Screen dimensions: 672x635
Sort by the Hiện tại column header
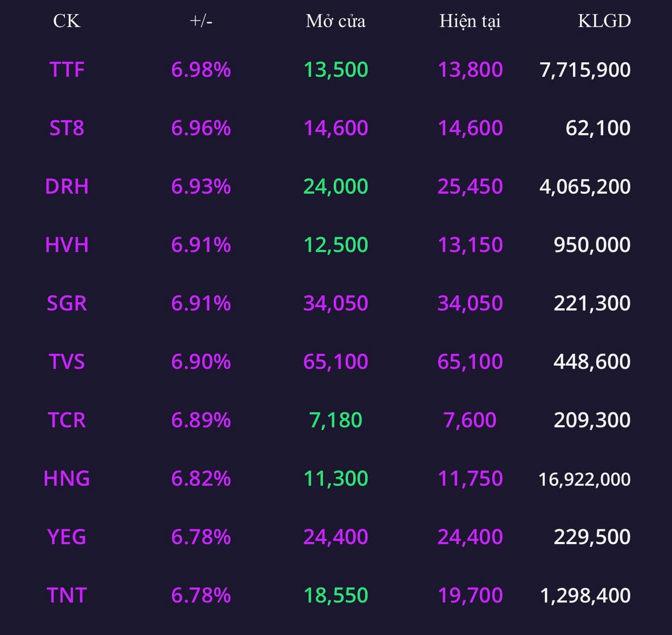[x=470, y=21]
